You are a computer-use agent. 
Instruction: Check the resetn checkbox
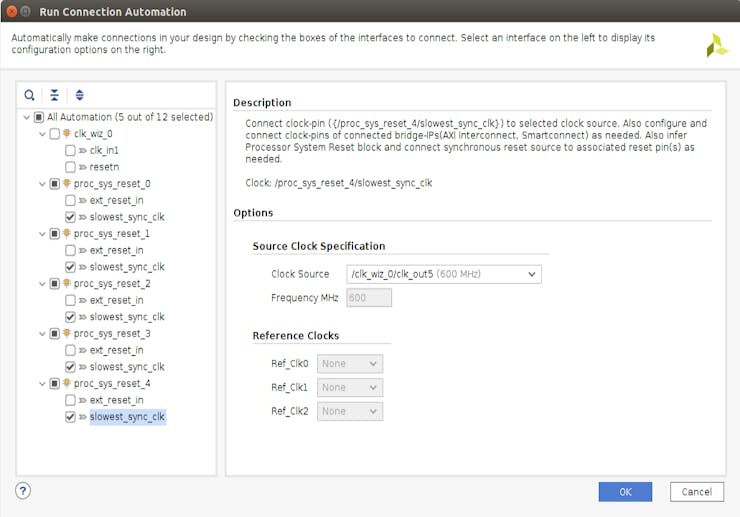pyautogui.click(x=70, y=167)
